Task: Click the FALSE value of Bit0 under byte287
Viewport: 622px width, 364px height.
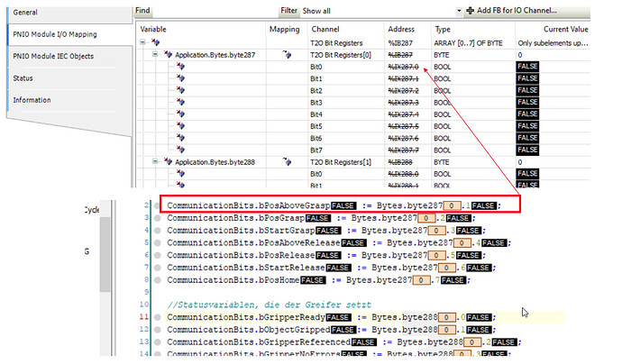Action: click(527, 66)
